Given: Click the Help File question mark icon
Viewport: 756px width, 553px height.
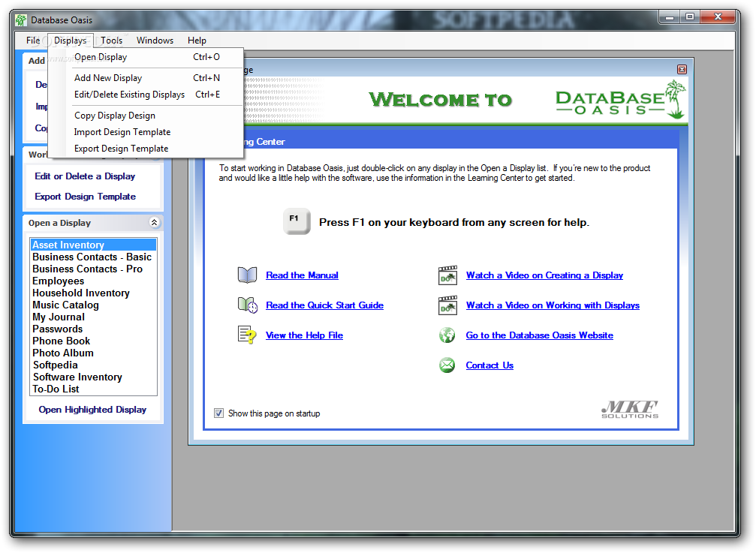Looking at the screenshot, I should point(247,335).
